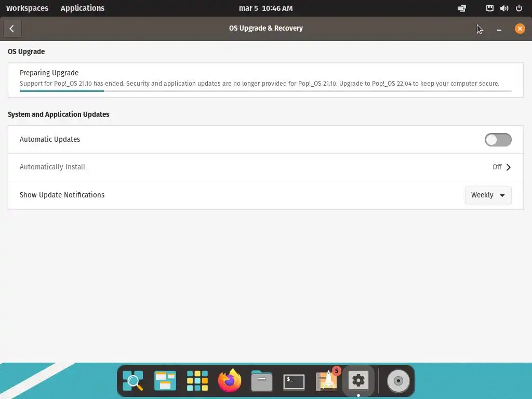Image resolution: width=532 pixels, height=399 pixels.
Task: Open the volume icon in top bar
Action: click(504, 8)
